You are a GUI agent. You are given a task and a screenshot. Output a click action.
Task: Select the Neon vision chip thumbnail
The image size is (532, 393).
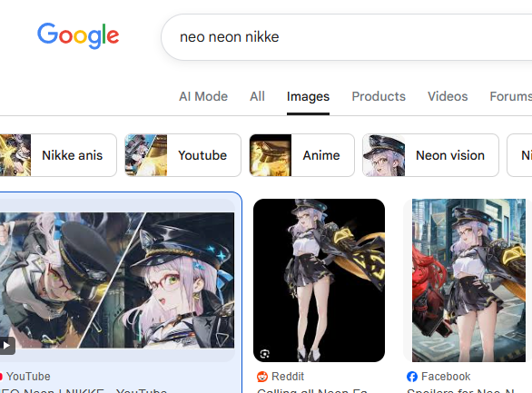(384, 155)
